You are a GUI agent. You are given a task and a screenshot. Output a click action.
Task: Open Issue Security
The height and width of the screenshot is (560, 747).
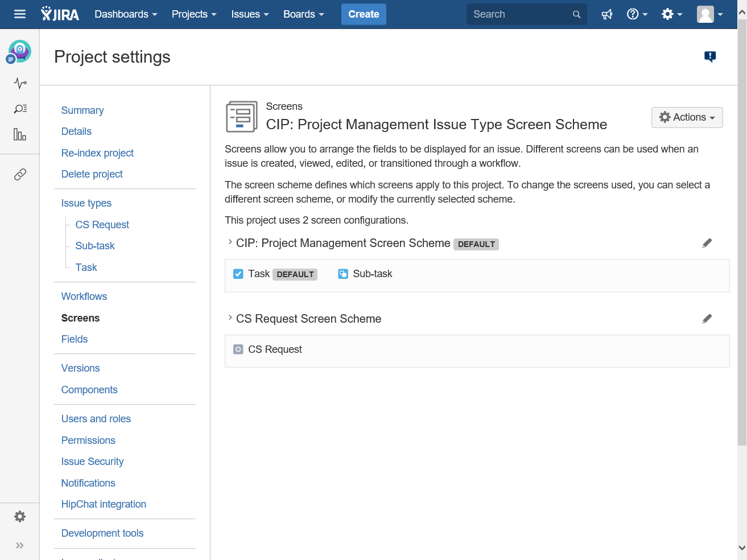92,462
